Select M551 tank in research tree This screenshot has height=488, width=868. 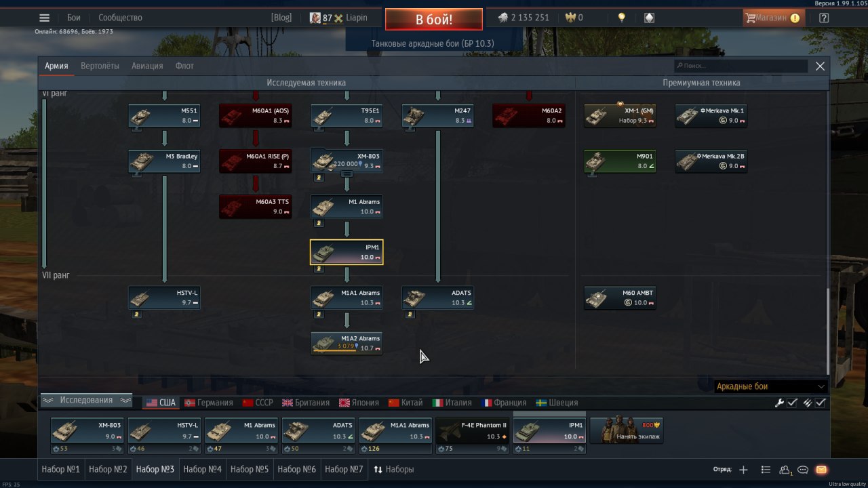165,115
